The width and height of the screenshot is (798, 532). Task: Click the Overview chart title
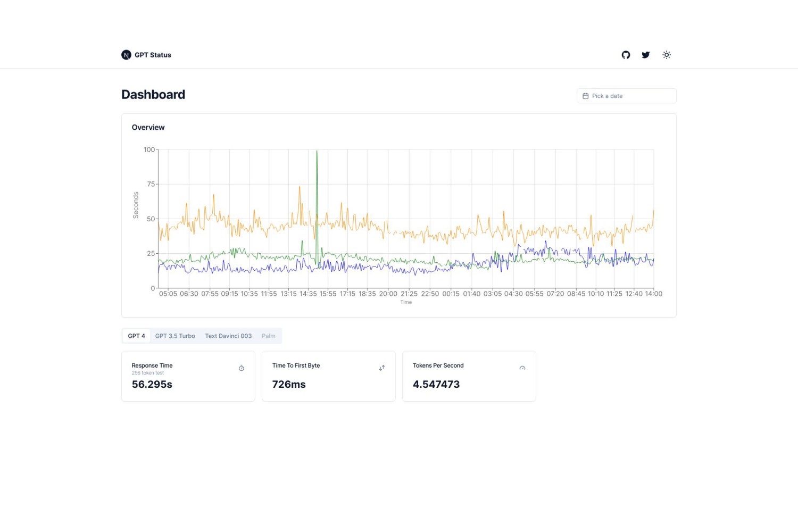(148, 127)
